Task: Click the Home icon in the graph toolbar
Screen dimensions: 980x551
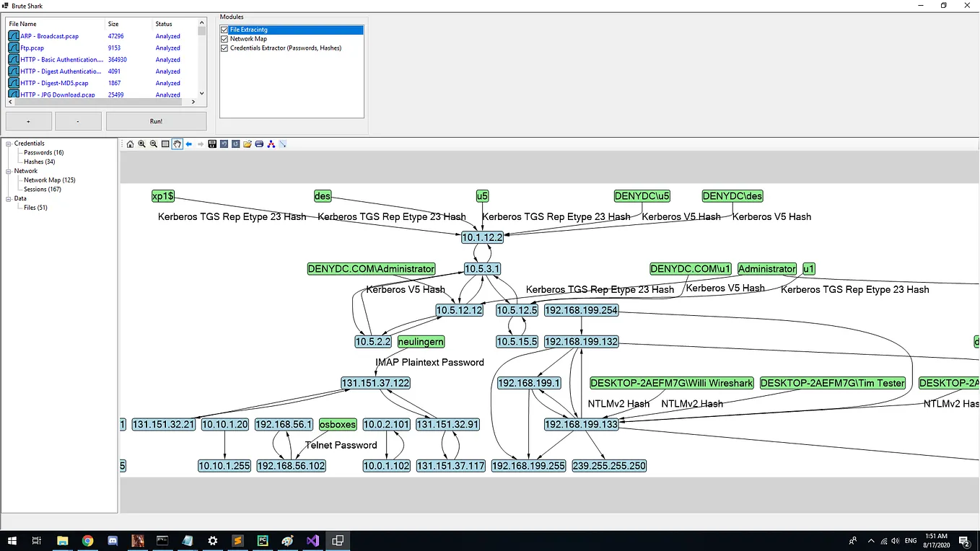Action: coord(130,144)
